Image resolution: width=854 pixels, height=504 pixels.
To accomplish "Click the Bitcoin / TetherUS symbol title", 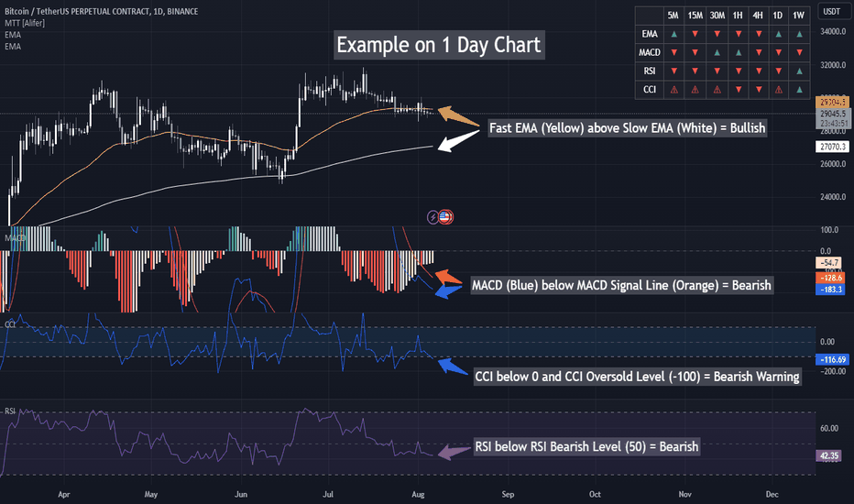I will click(x=102, y=11).
